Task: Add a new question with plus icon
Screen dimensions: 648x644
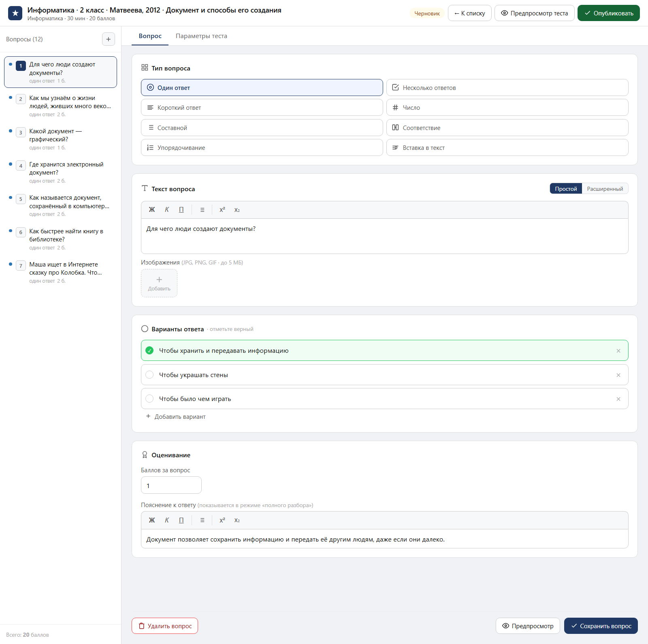Action: click(x=108, y=39)
